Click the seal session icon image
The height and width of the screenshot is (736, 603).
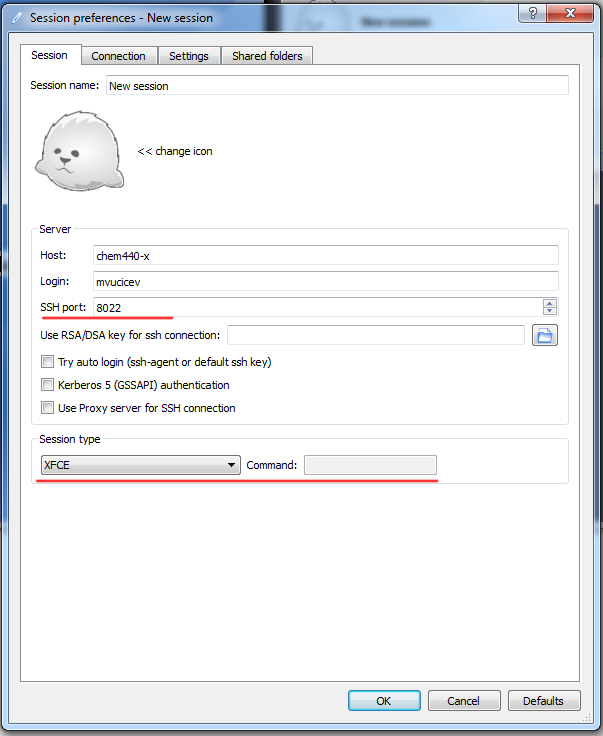click(79, 151)
